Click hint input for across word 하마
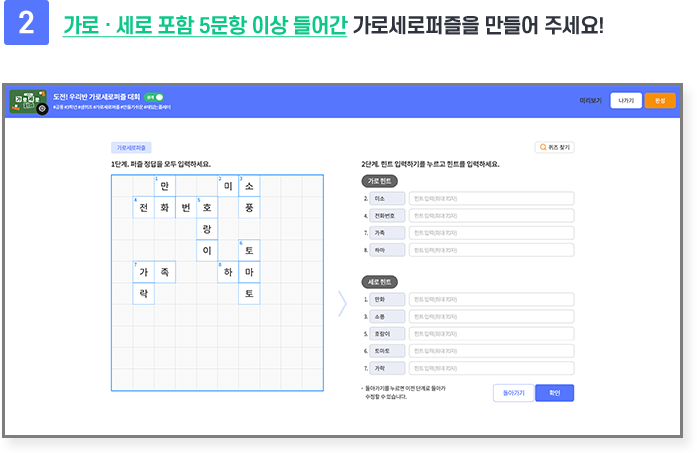This screenshot has width=697, height=453. pos(491,250)
